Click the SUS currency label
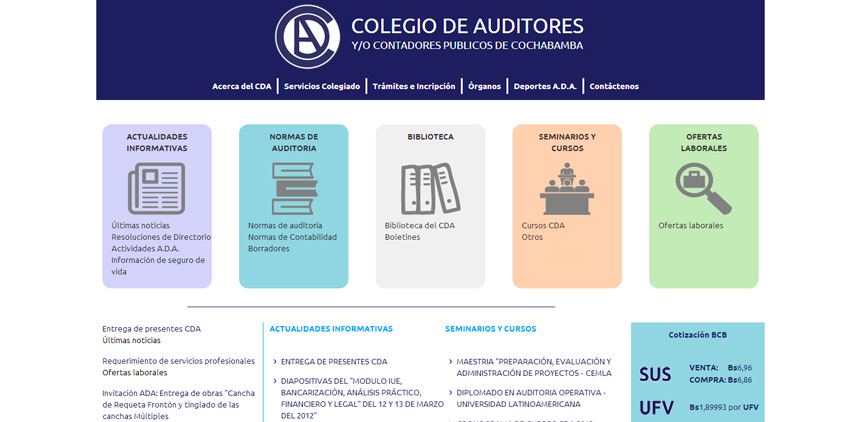 coord(655,375)
